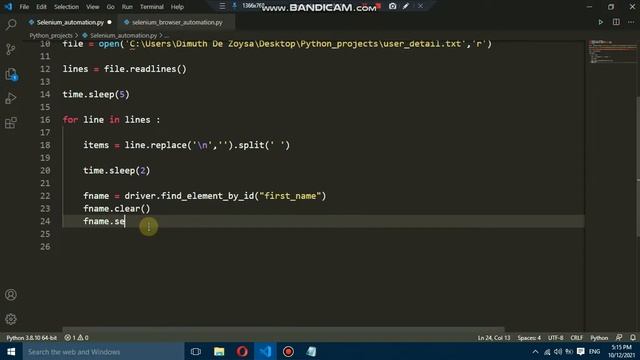Click on "lines = file.readlines()" code

point(124,69)
